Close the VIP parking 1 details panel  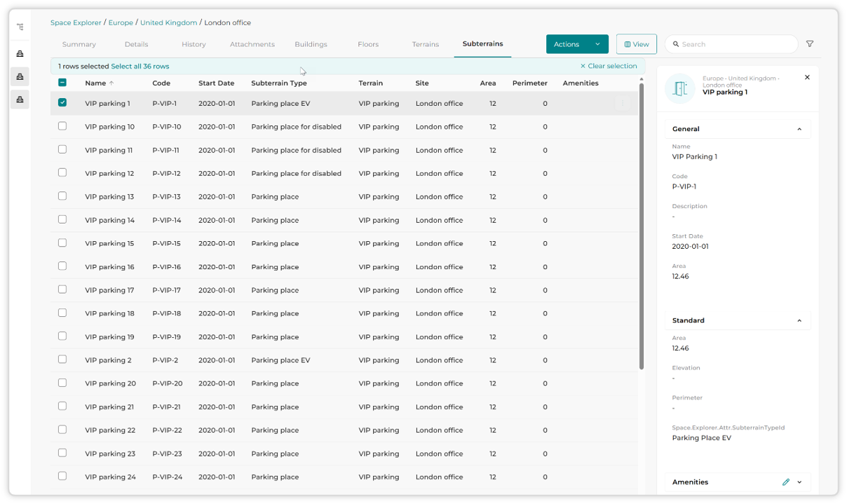pos(807,77)
